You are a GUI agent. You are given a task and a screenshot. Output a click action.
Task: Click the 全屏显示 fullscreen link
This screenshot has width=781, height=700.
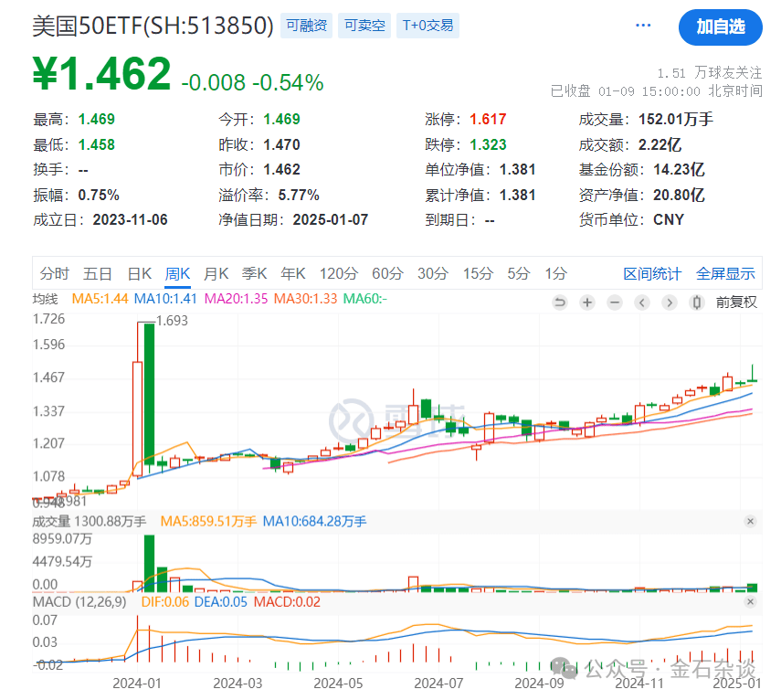click(725, 273)
